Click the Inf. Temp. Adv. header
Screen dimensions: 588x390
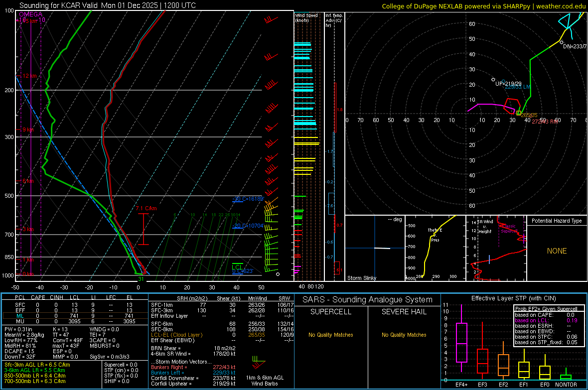(x=334, y=20)
